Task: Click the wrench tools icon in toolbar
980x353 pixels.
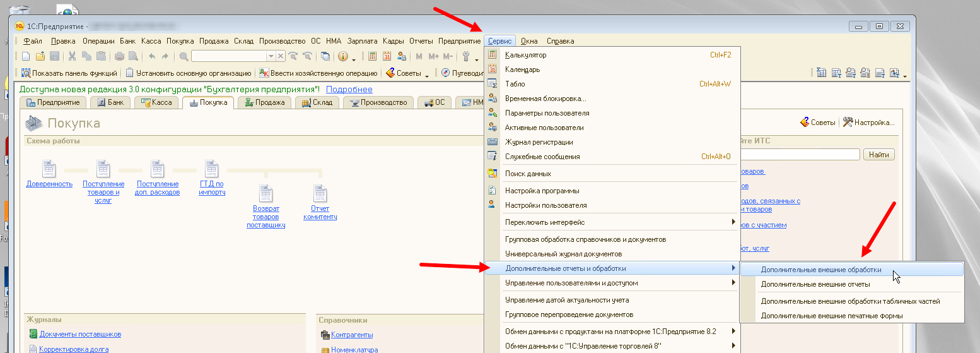Action: 467,56
